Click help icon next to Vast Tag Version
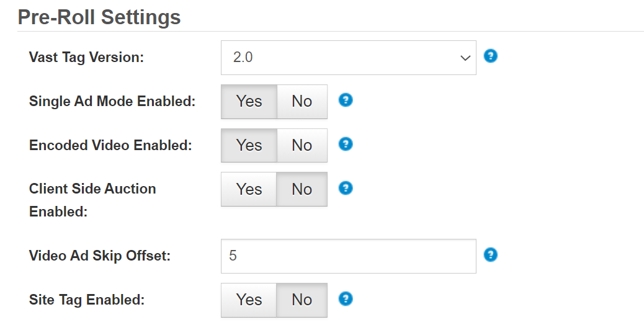This screenshot has height=330, width=644. (x=490, y=56)
